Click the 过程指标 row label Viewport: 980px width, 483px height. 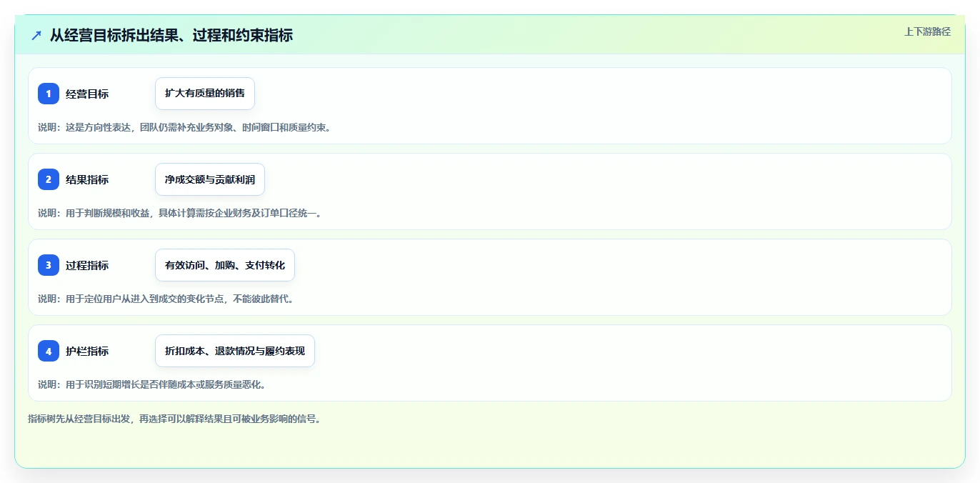[87, 265]
